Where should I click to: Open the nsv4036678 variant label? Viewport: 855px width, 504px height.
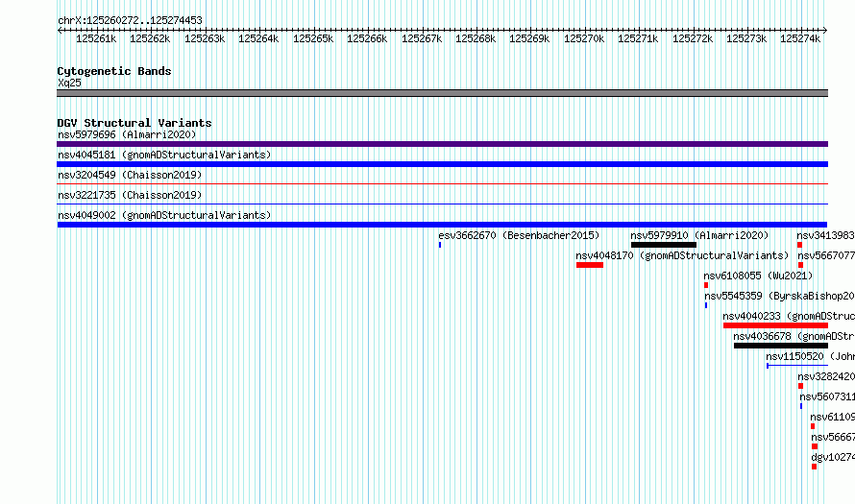click(x=794, y=336)
